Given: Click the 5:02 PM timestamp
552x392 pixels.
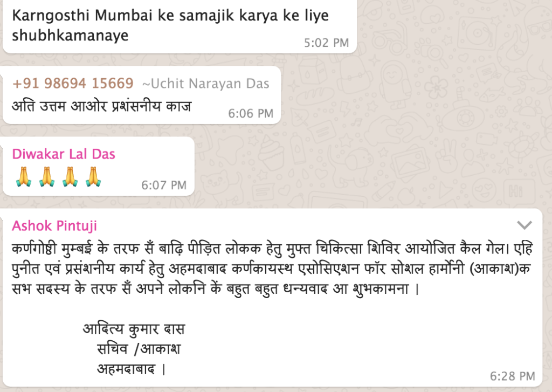Looking at the screenshot, I should click(326, 43).
